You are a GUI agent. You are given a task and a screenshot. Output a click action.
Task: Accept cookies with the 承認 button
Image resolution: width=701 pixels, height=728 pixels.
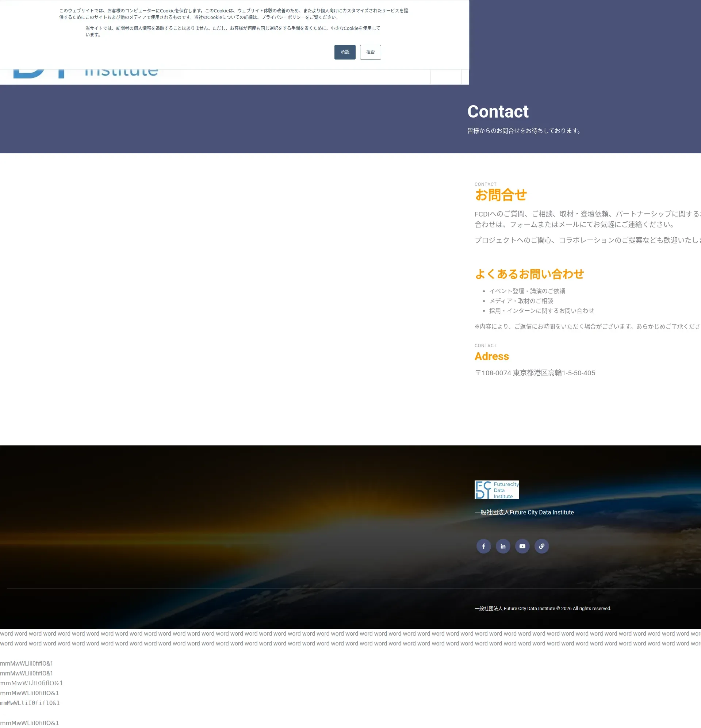pos(344,52)
